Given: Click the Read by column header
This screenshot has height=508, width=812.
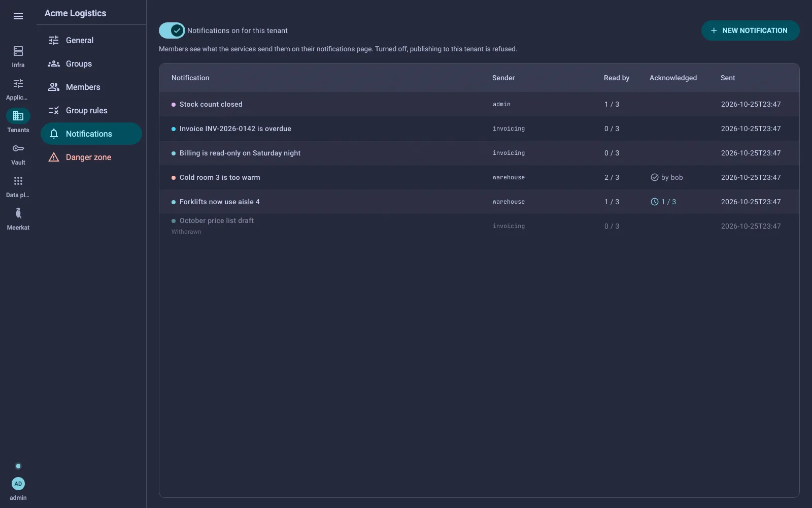Looking at the screenshot, I should [x=617, y=78].
